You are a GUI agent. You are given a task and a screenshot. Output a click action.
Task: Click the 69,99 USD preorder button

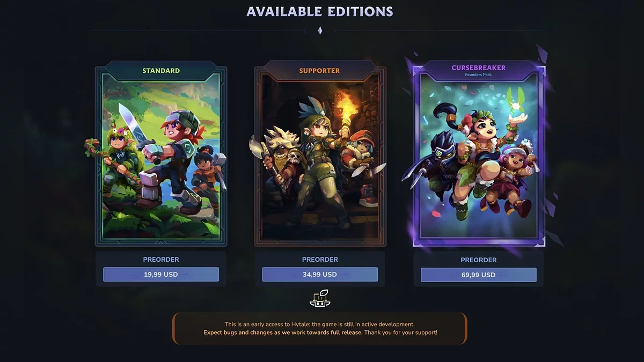[x=479, y=275]
